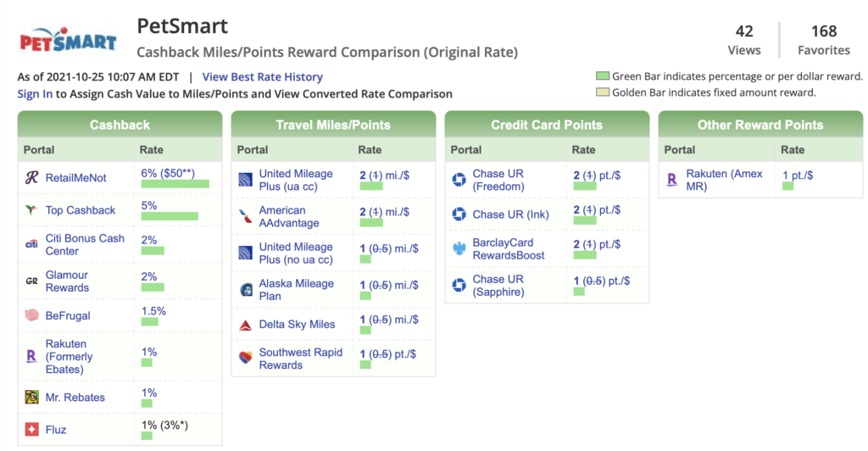868x451 pixels.
Task: Open the Glamour Rewards portal link
Action: [x=67, y=281]
